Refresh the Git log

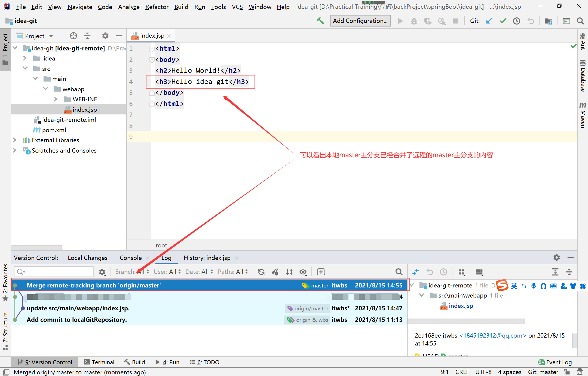point(261,272)
